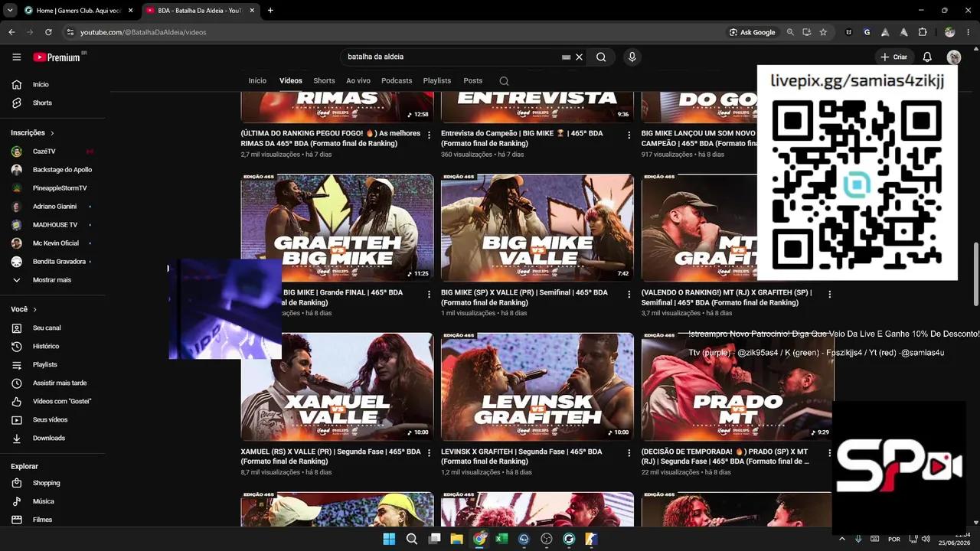Click the Criar create button

tap(893, 57)
